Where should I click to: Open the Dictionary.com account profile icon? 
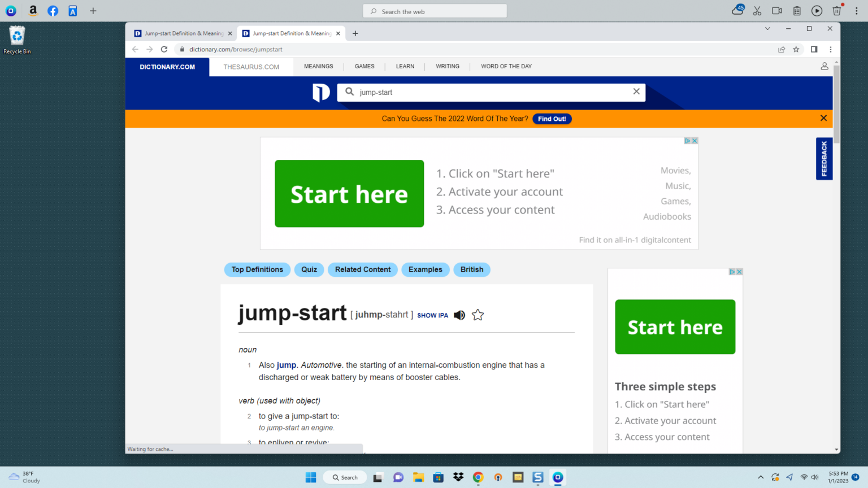coord(824,66)
